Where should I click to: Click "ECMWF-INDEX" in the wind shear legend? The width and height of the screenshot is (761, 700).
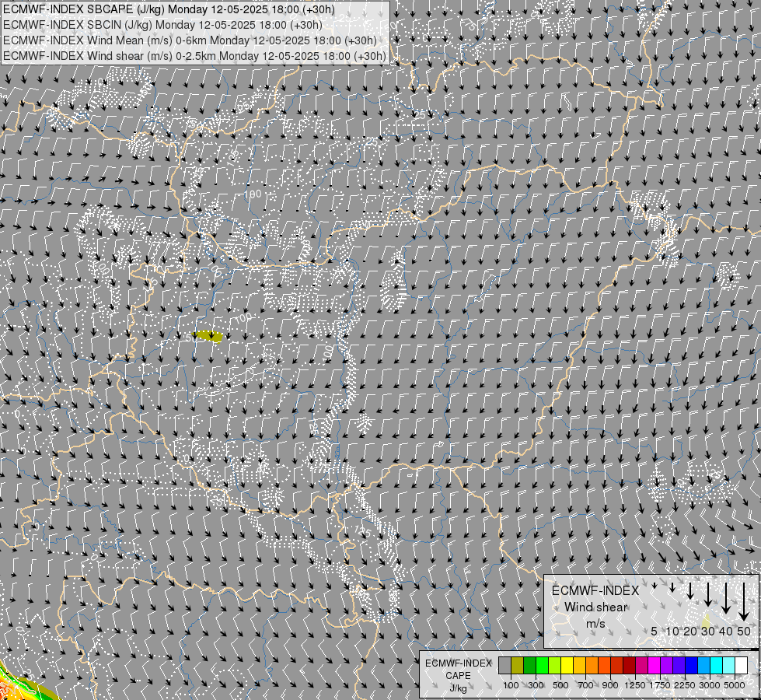click(595, 590)
